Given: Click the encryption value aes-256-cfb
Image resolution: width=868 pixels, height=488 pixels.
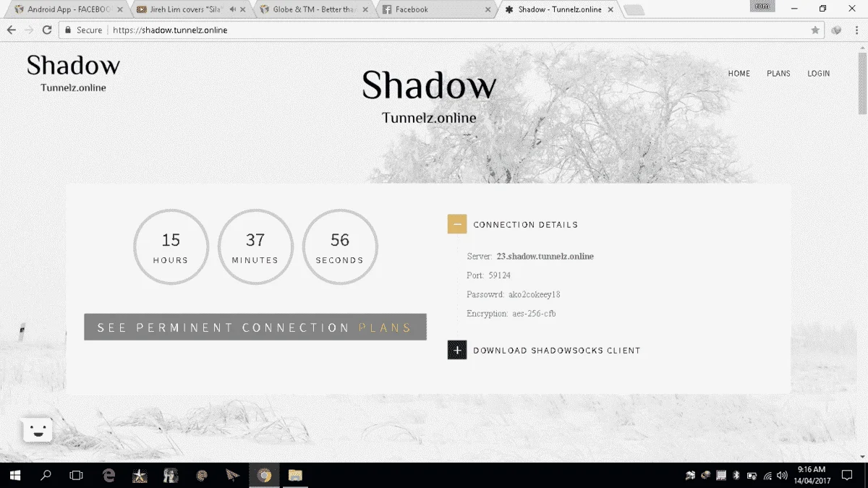Looking at the screenshot, I should 534,314.
